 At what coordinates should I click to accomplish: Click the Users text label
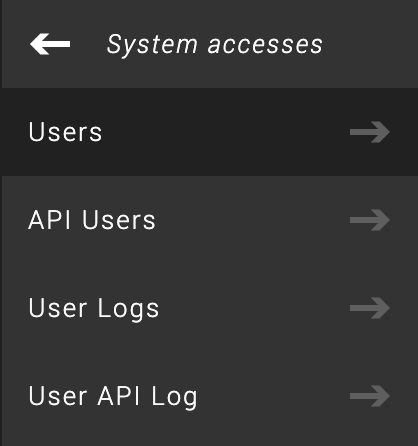click(x=65, y=132)
